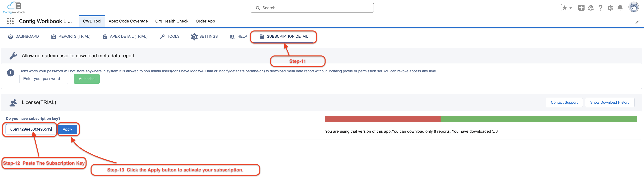Click 'Allow non admin user to download' heading
The width and height of the screenshot is (644, 185).
tap(78, 56)
